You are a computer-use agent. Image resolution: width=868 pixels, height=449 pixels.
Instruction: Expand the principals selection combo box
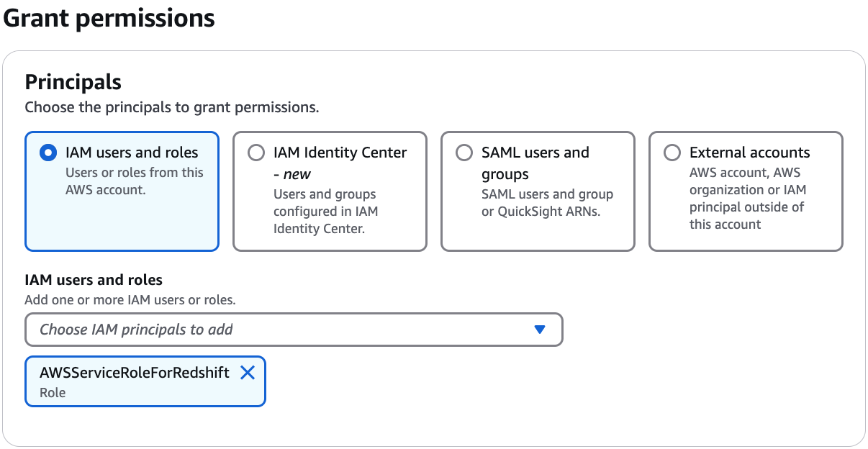coord(294,330)
